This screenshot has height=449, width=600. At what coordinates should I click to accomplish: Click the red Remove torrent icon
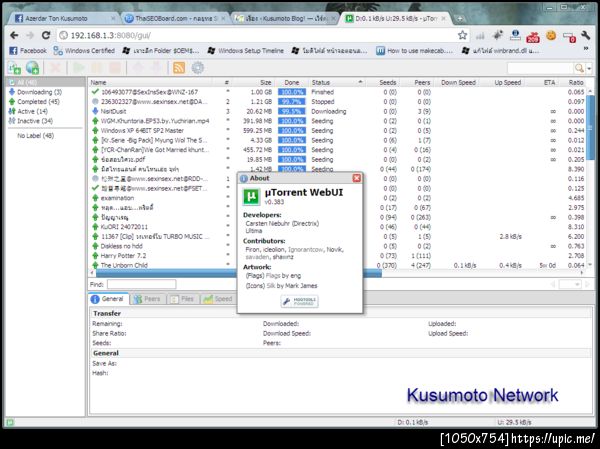pos(55,68)
